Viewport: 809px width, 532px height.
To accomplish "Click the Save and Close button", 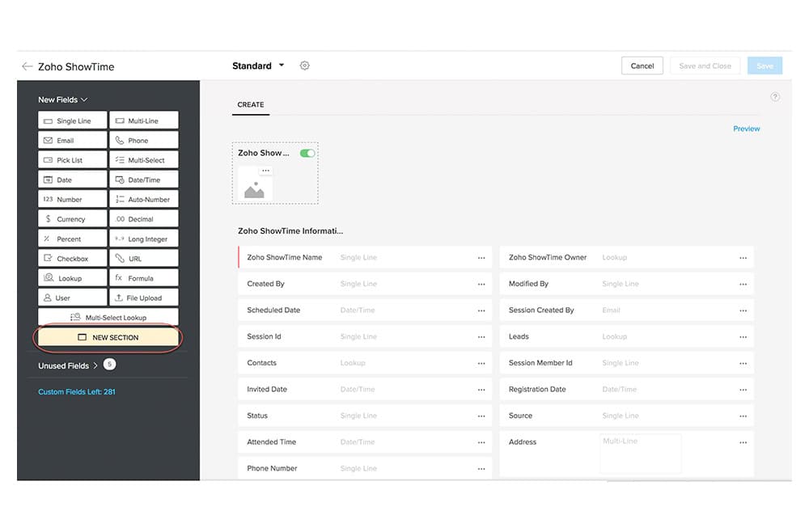I will (x=705, y=66).
